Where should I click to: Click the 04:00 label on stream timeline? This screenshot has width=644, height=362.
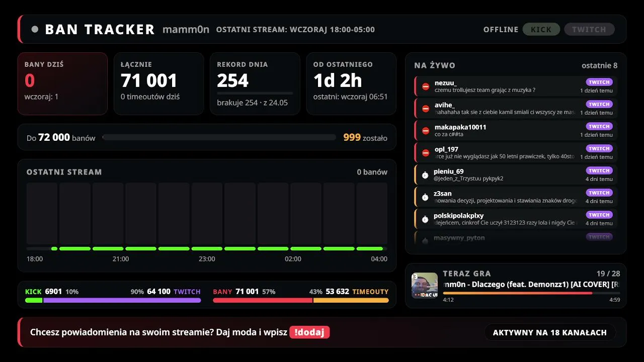coord(379,259)
